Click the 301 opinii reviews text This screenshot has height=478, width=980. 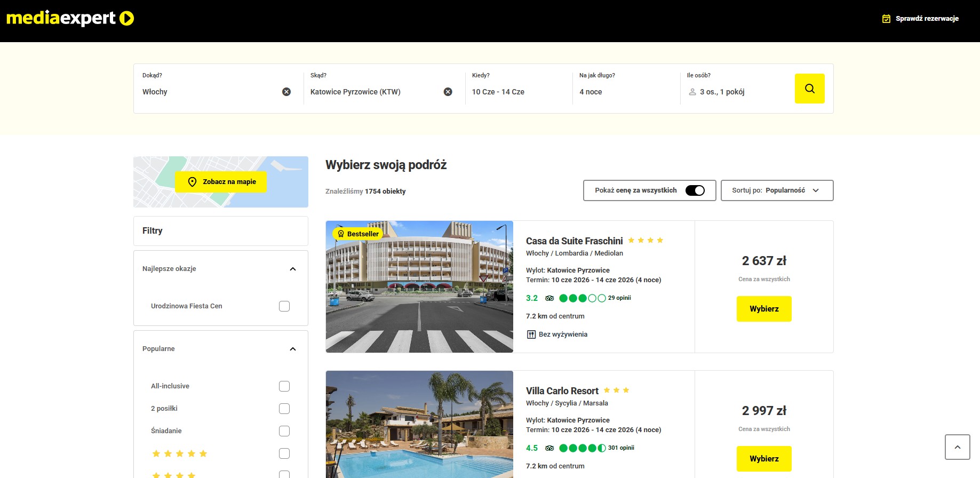pos(621,448)
